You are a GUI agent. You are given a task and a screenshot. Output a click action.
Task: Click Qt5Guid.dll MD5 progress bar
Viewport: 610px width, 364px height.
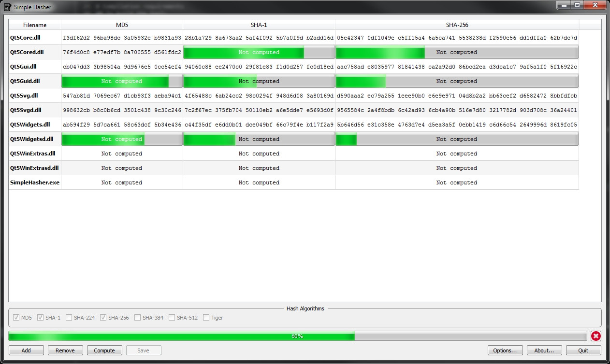tap(122, 81)
